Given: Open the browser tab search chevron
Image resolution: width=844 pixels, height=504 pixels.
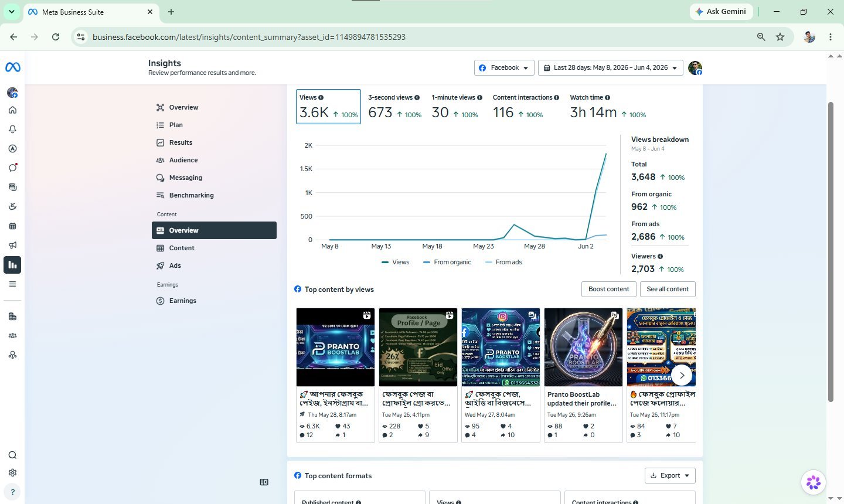Looking at the screenshot, I should tap(11, 12).
